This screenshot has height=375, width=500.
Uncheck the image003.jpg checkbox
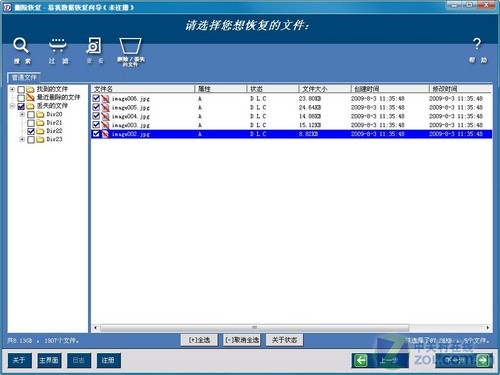coord(96,125)
